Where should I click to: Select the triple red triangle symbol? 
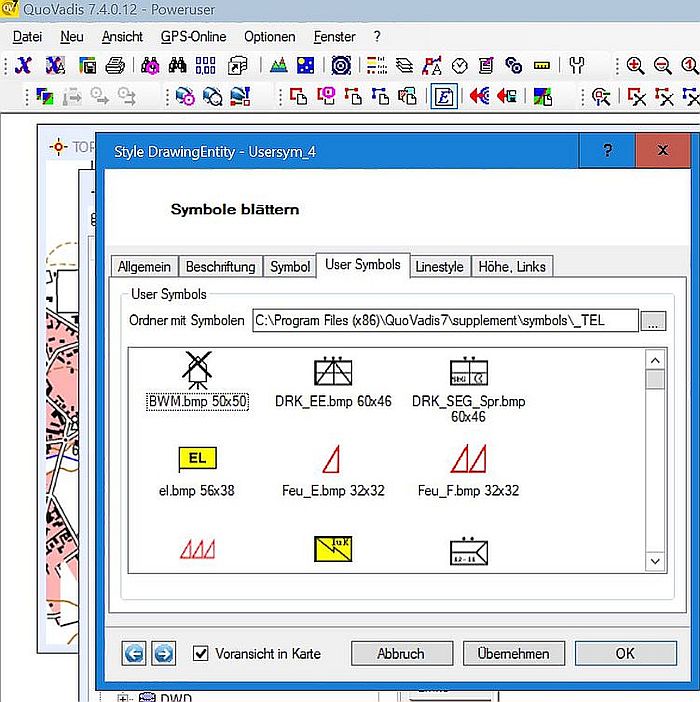197,549
